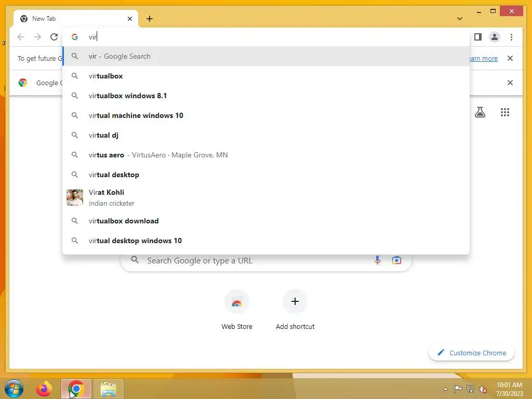
Task: Open the Chrome three-dot menu
Action: pyautogui.click(x=511, y=37)
